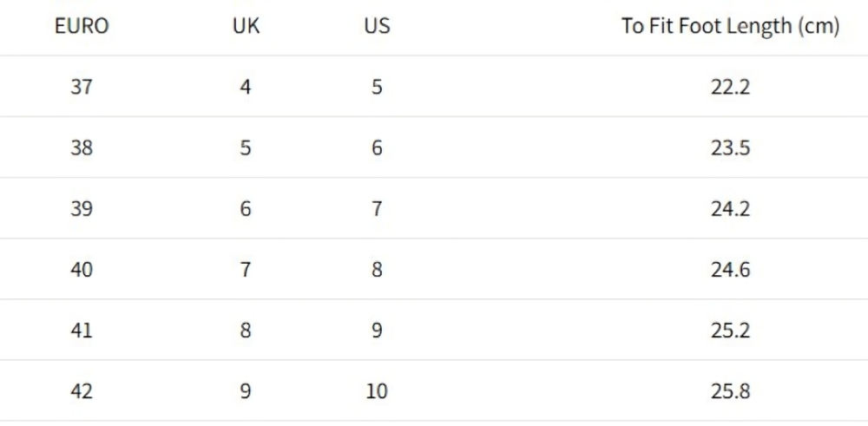The image size is (868, 426).
Task: Select EURO size 39 cell
Action: coord(82,208)
